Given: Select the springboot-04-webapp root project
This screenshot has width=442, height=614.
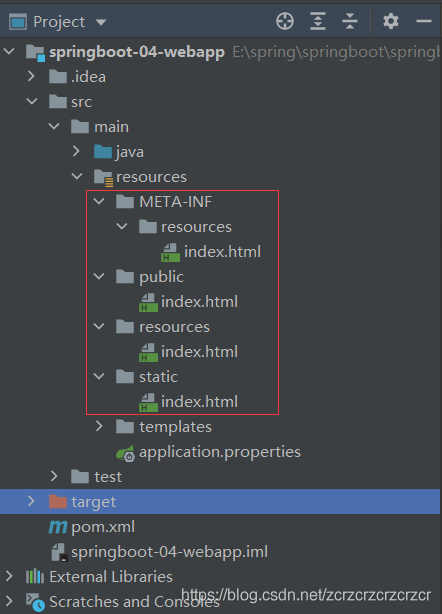Looking at the screenshot, I should (x=137, y=52).
